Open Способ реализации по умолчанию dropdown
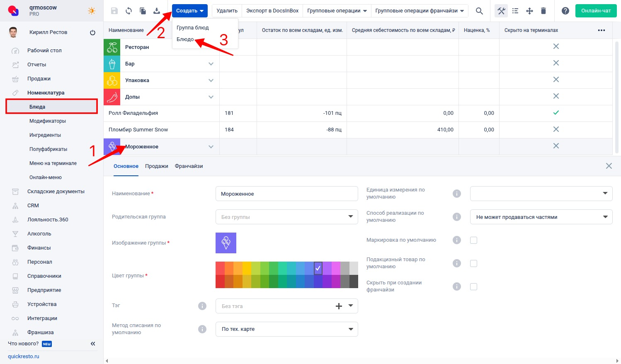 click(x=541, y=217)
